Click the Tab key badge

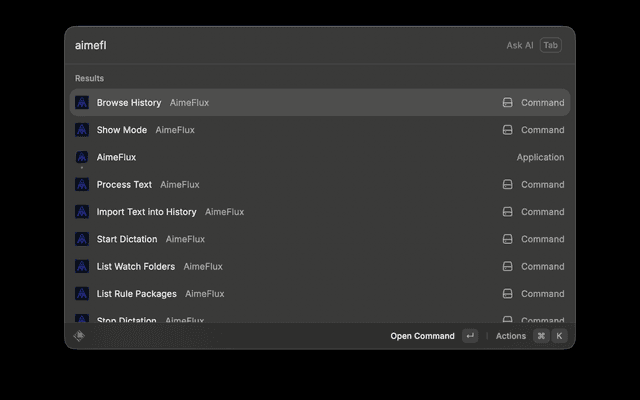point(551,45)
